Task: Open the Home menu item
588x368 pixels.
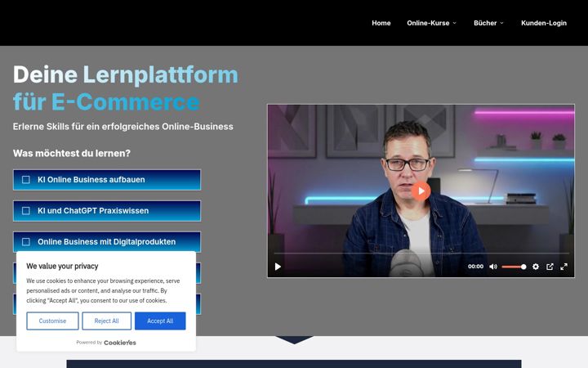Action: click(x=381, y=23)
